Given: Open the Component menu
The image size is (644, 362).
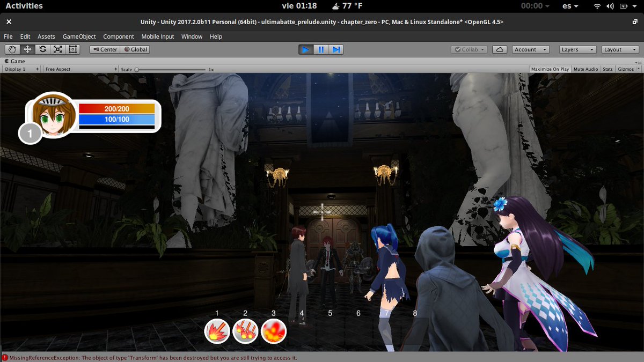Looking at the screenshot, I should pos(119,36).
